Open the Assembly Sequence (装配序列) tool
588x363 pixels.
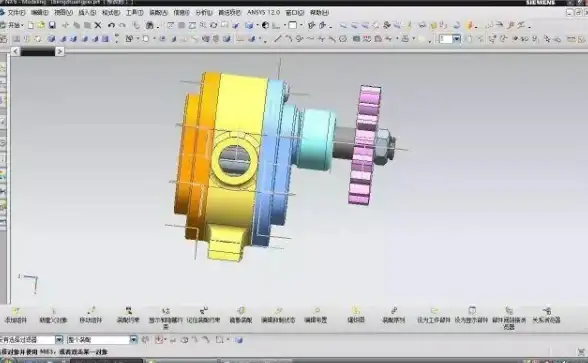coord(393,315)
